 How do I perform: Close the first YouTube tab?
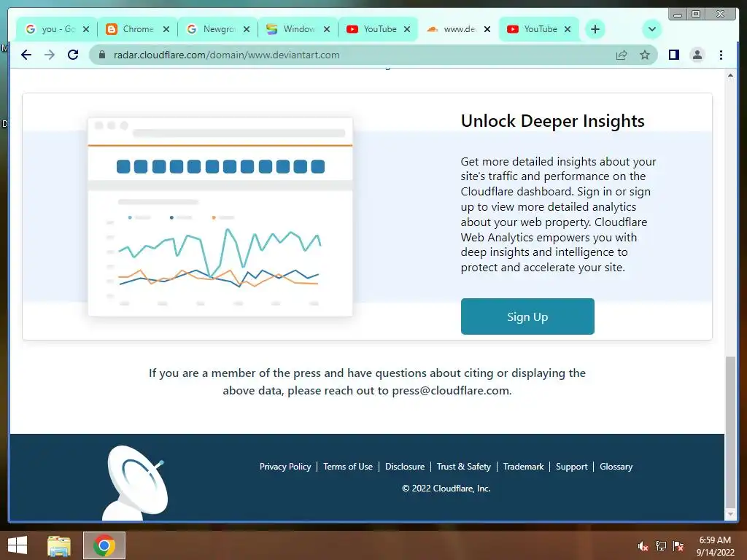[x=407, y=29]
